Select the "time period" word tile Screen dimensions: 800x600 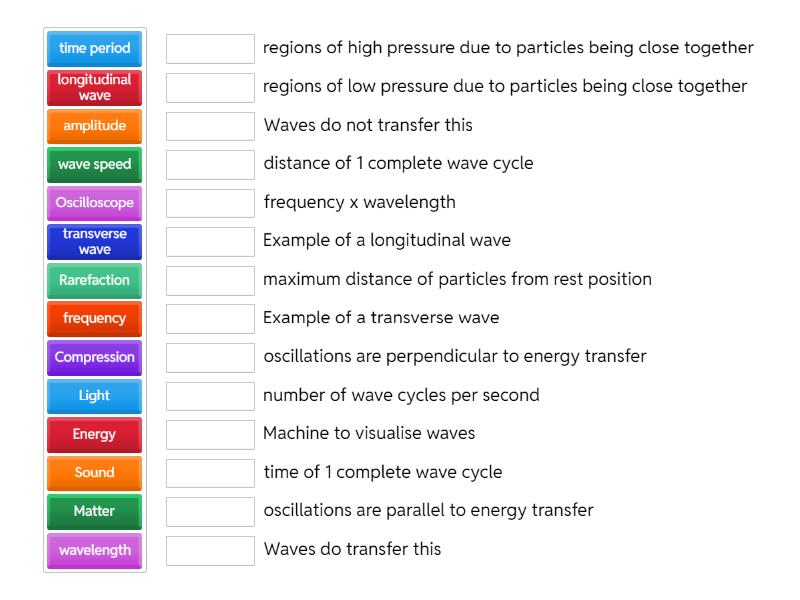point(94,47)
